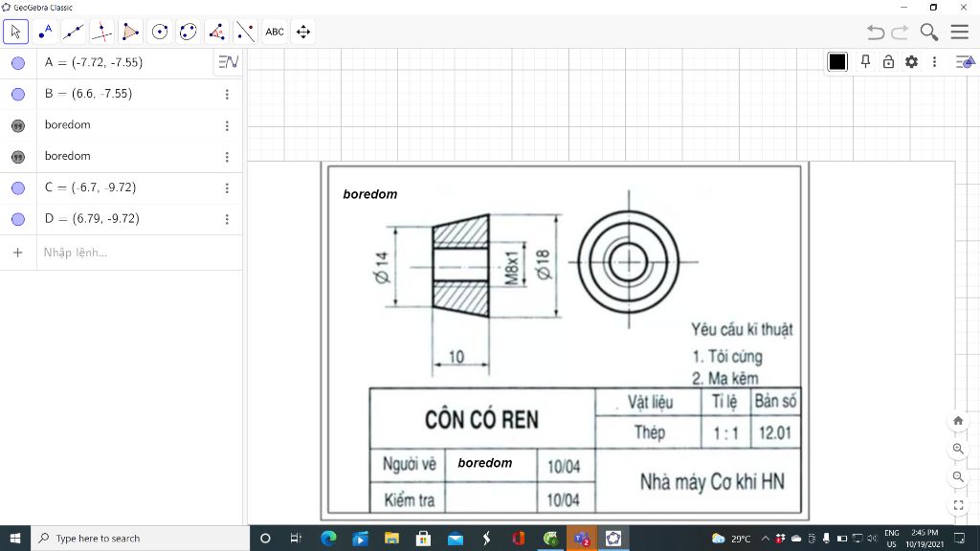Screen dimensions: 980x551
Task: Toggle visibility of first boredom text
Action: click(x=18, y=125)
